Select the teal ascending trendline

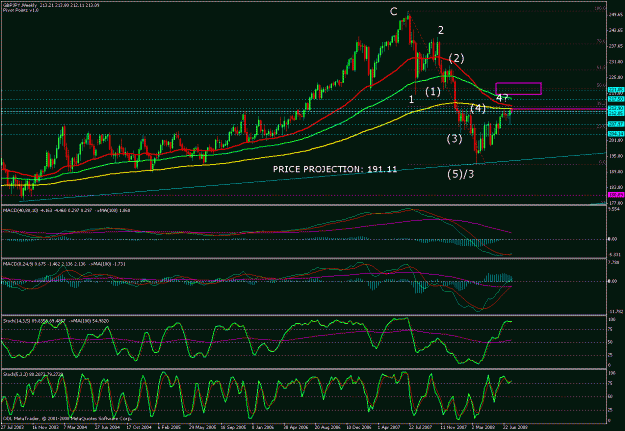pyautogui.click(x=311, y=177)
